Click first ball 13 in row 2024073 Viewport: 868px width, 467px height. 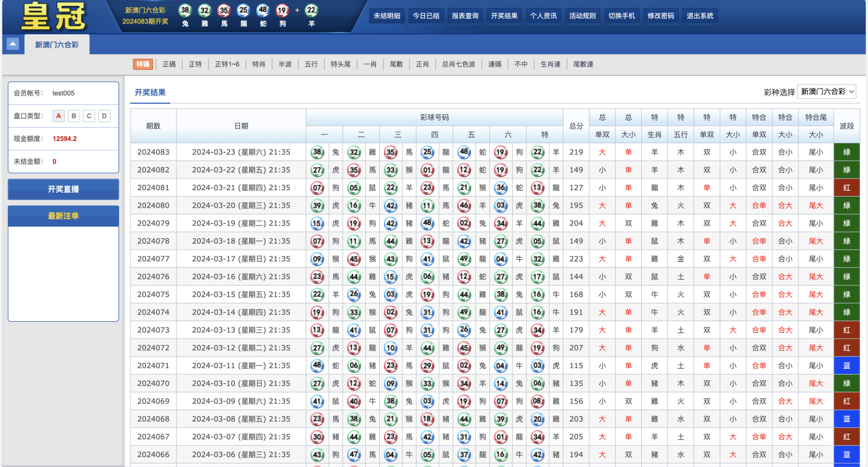click(317, 330)
